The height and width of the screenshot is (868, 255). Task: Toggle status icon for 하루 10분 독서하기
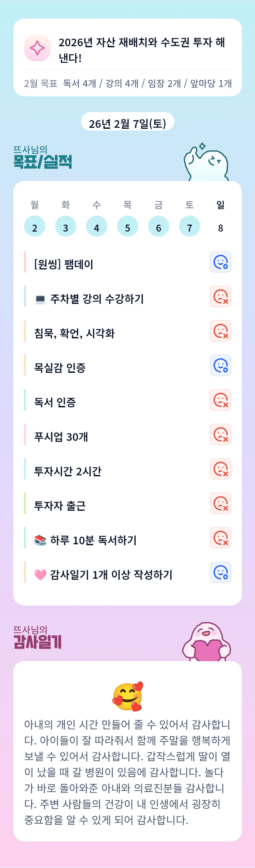coord(220,538)
